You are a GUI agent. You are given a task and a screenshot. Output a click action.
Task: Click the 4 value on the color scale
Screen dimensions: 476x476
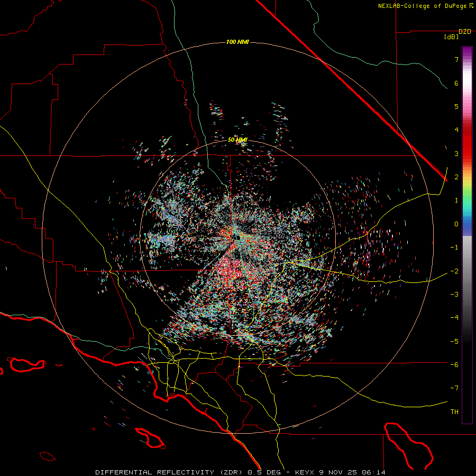(456, 130)
